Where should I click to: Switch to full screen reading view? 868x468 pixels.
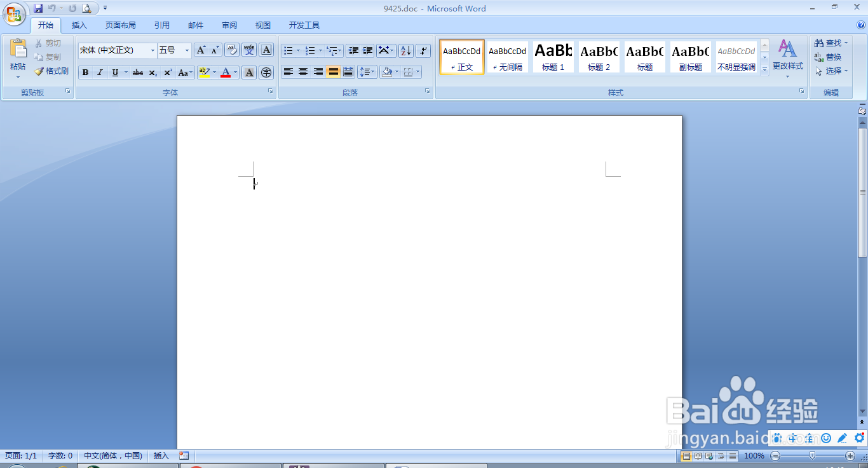698,456
